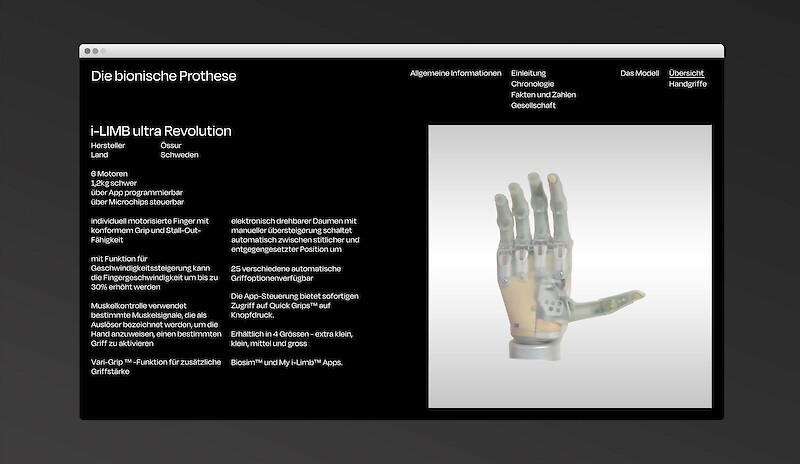Click the country value Schweden
Viewport: 800px width, 464px height.
click(x=180, y=155)
